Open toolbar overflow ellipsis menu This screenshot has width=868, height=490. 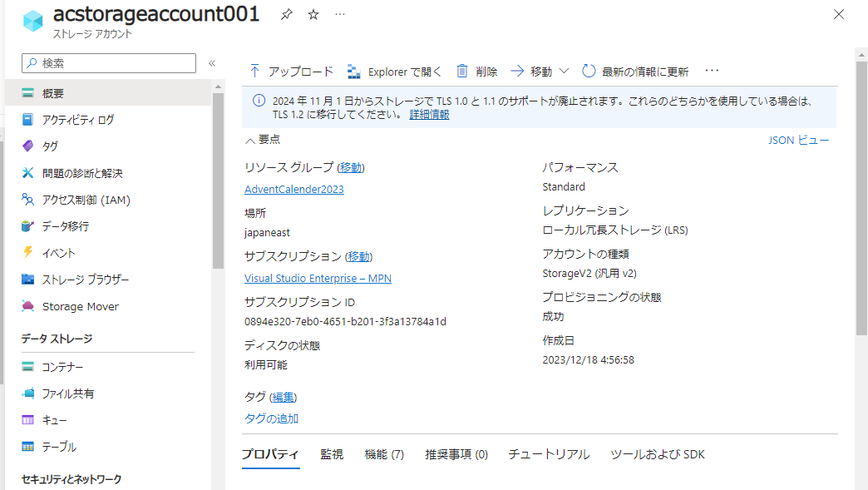tap(712, 71)
